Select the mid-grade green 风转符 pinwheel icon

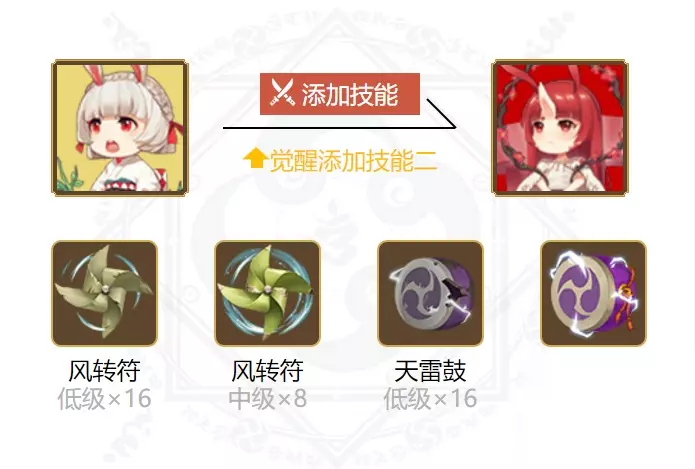[267, 293]
